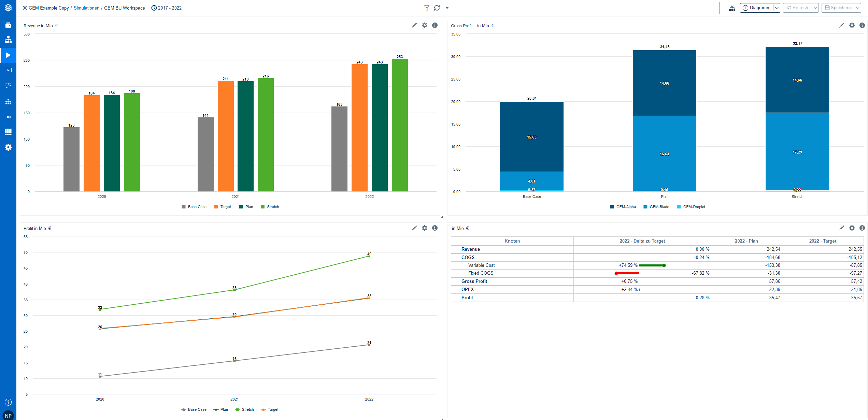Viewport: 868px width, 420px height.
Task: Open the Simulationen breadcrumb link
Action: pos(86,8)
